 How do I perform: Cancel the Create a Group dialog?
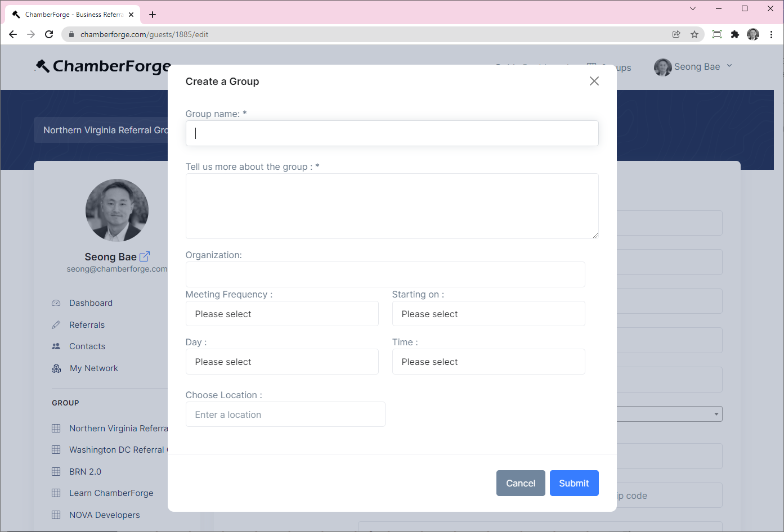tap(521, 483)
